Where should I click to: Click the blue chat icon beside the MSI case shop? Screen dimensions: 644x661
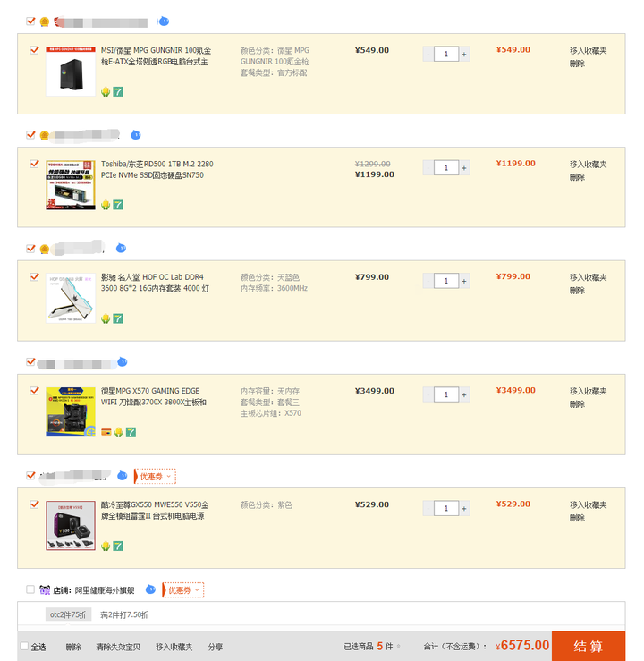pyautogui.click(x=164, y=21)
